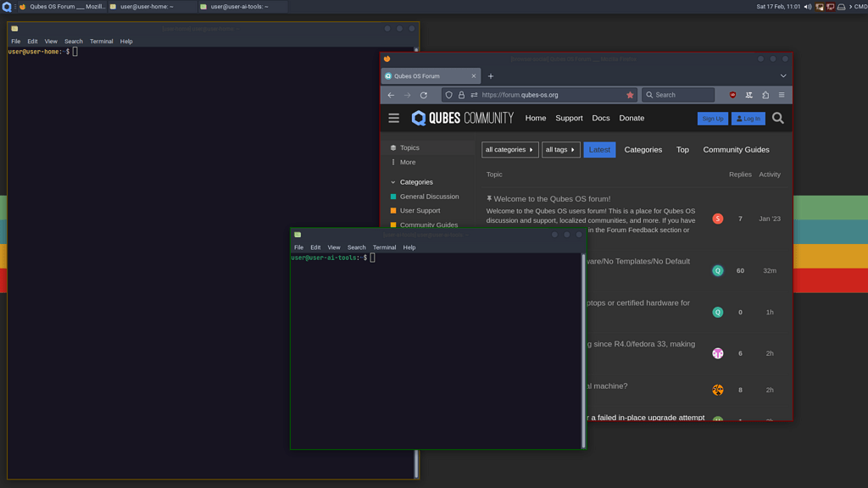The height and width of the screenshot is (488, 868).
Task: Switch filter to Top topics
Action: 682,149
